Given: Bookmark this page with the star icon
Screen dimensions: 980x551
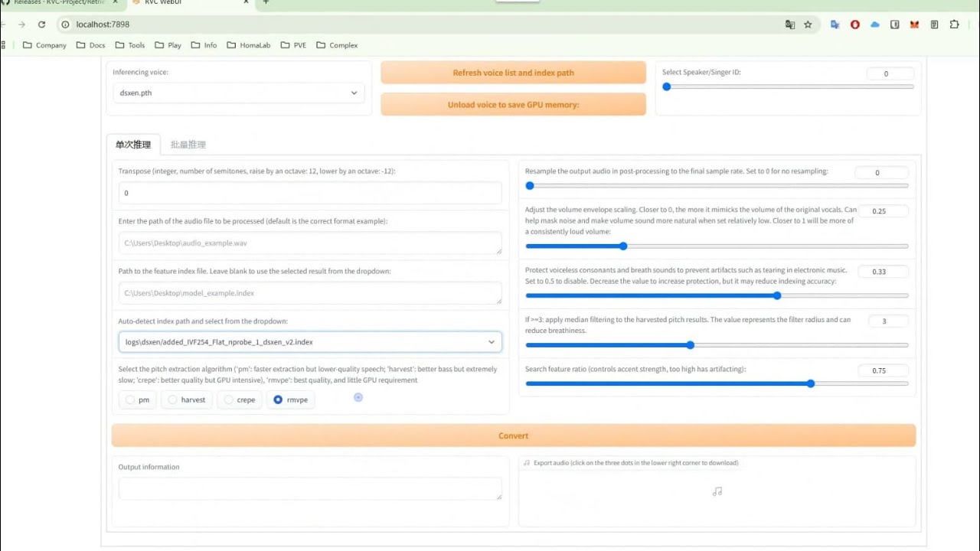Looking at the screenshot, I should coord(808,24).
